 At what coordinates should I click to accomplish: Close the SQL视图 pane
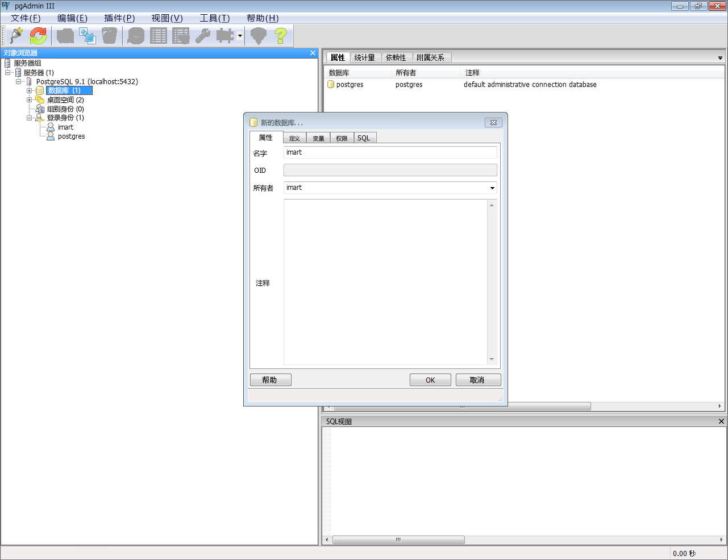coord(721,421)
